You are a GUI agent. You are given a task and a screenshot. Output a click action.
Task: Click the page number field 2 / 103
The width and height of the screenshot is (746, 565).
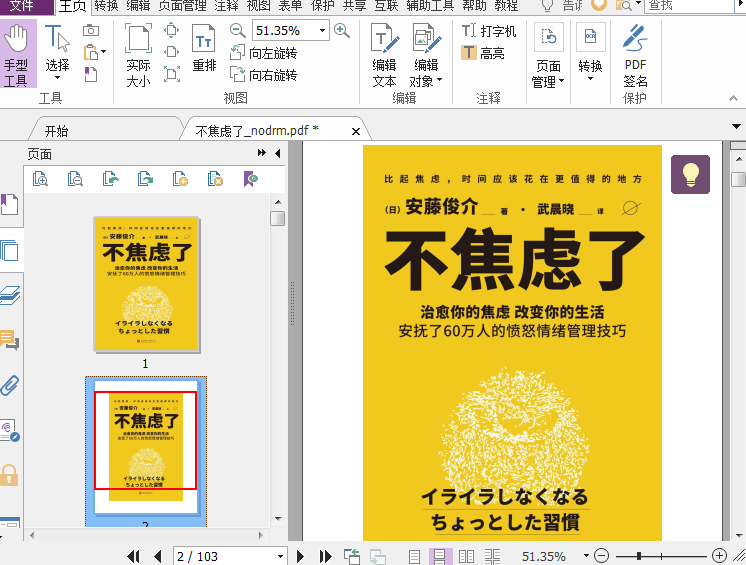point(224,556)
